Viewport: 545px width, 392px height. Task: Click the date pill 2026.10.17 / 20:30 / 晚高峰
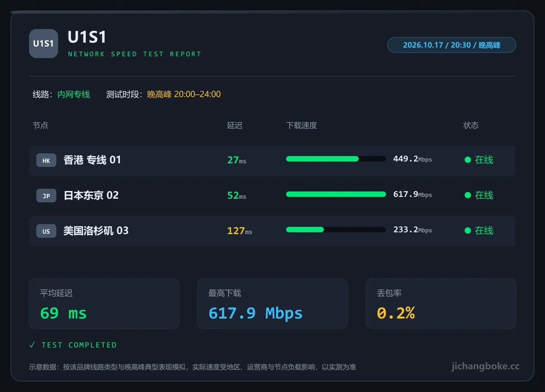click(x=451, y=45)
